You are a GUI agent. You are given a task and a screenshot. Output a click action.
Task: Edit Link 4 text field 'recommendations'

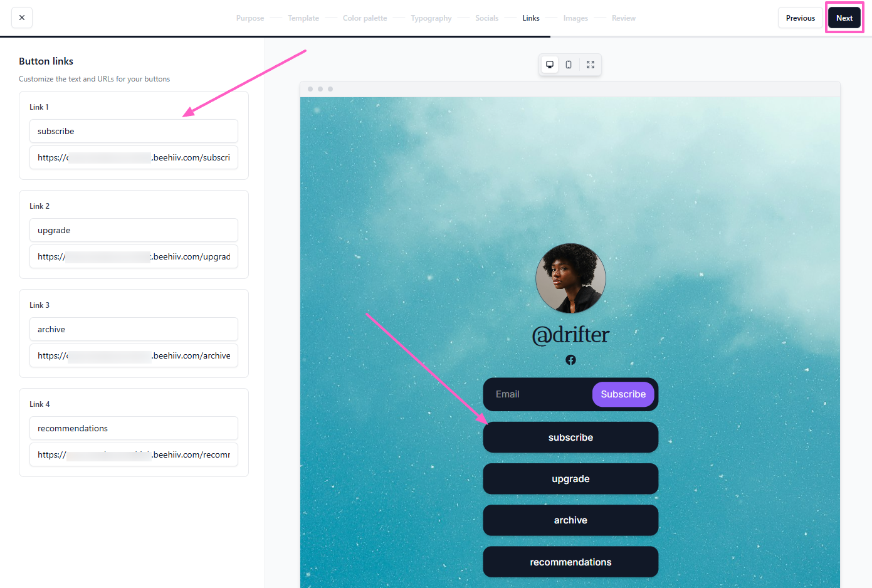click(134, 428)
